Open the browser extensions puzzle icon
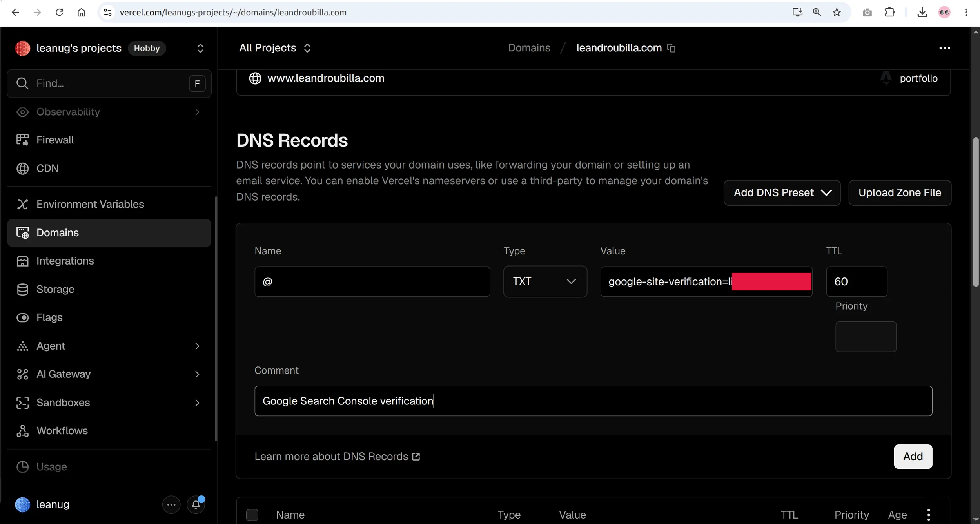This screenshot has height=524, width=980. pyautogui.click(x=890, y=12)
